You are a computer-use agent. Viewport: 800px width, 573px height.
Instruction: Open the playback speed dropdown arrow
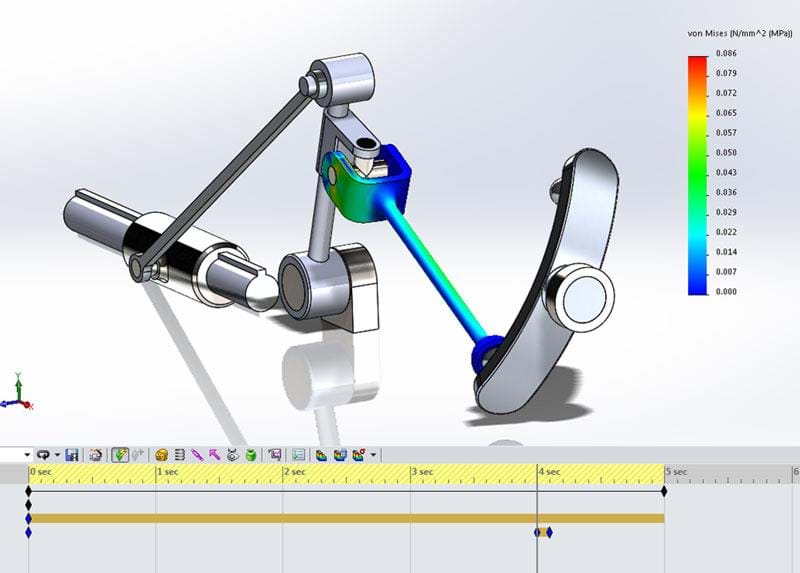click(x=27, y=454)
